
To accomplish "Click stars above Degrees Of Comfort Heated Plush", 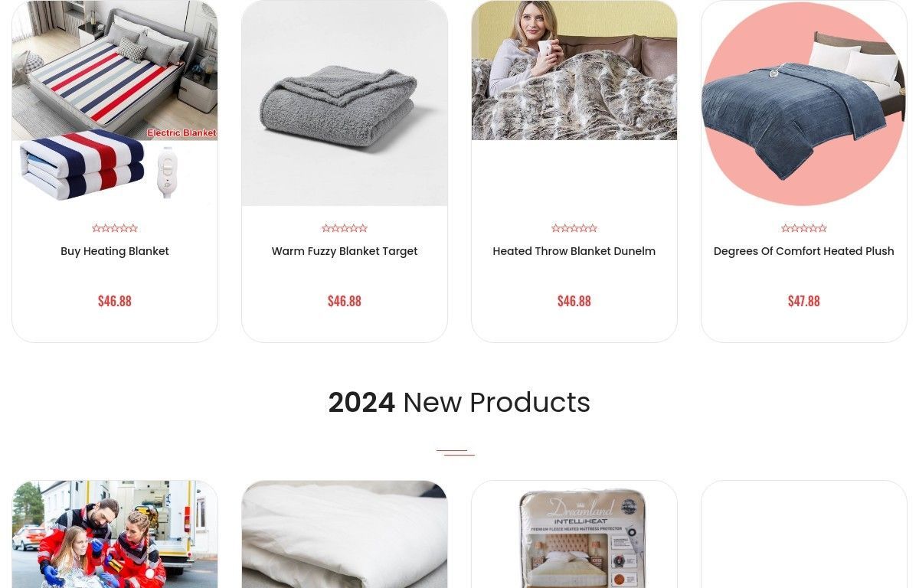I will tap(804, 228).
